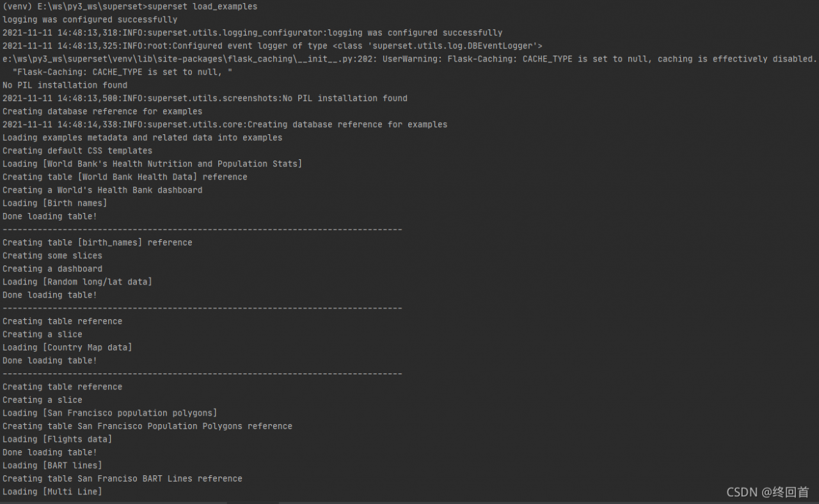Viewport: 819px width, 504px height.
Task: Click the '(venv)' prompt prefix
Action: (x=17, y=6)
